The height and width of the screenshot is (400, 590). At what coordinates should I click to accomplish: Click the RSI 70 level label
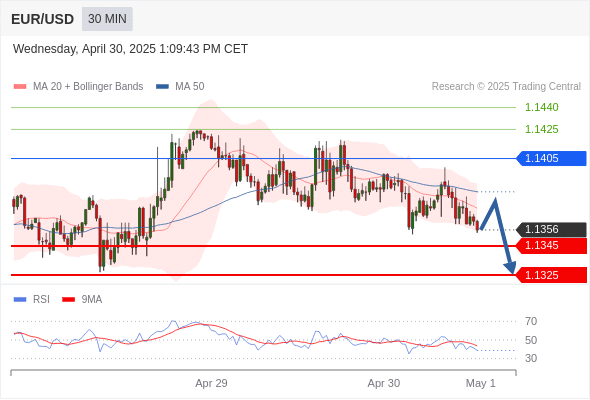click(x=531, y=321)
